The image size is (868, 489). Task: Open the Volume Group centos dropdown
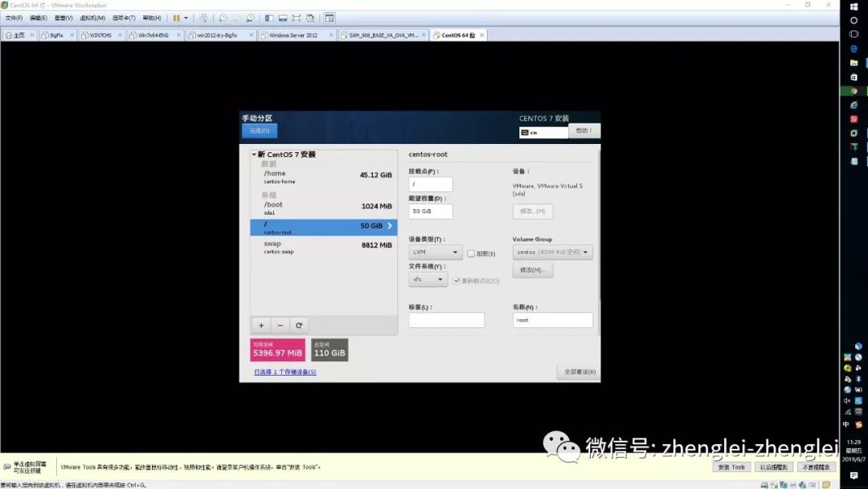pyautogui.click(x=552, y=252)
